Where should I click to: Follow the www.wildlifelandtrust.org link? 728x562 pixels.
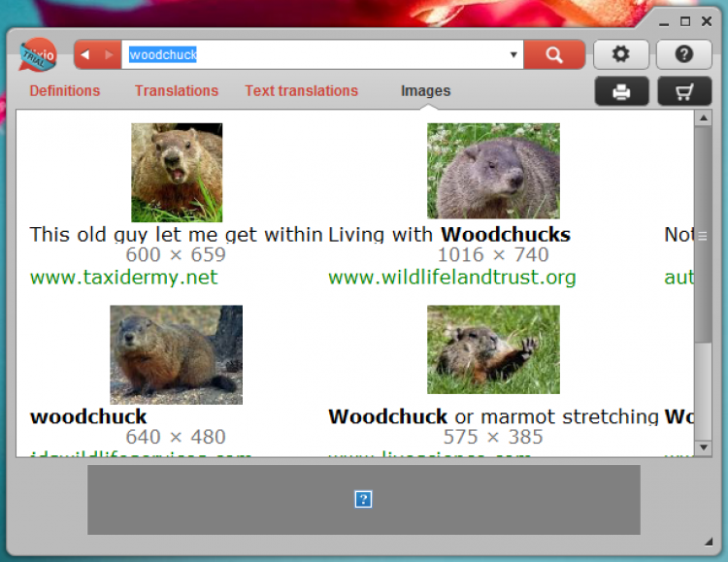(452, 278)
